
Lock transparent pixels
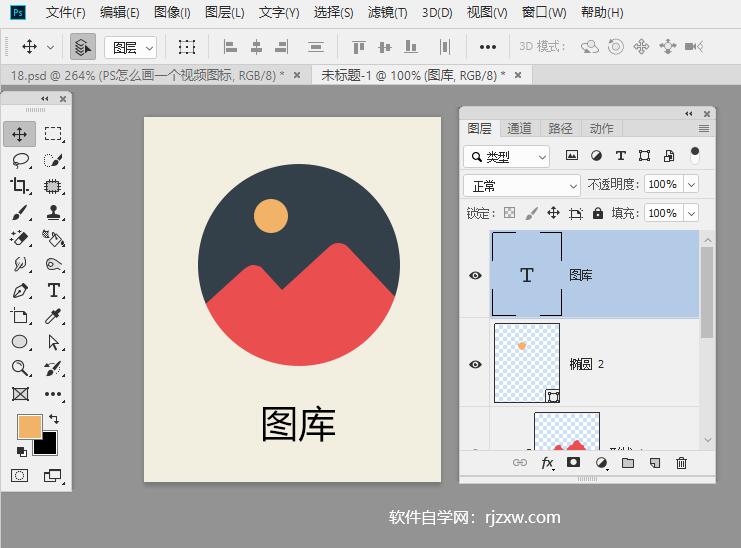pos(509,213)
